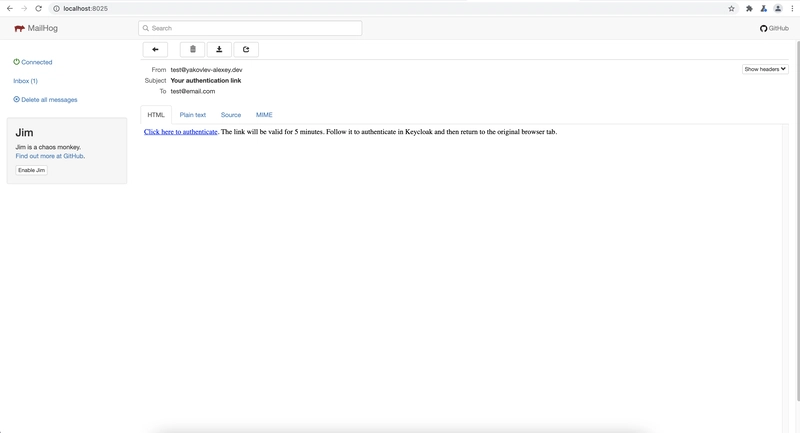
Task: Switch to the Source tab
Action: tap(231, 115)
